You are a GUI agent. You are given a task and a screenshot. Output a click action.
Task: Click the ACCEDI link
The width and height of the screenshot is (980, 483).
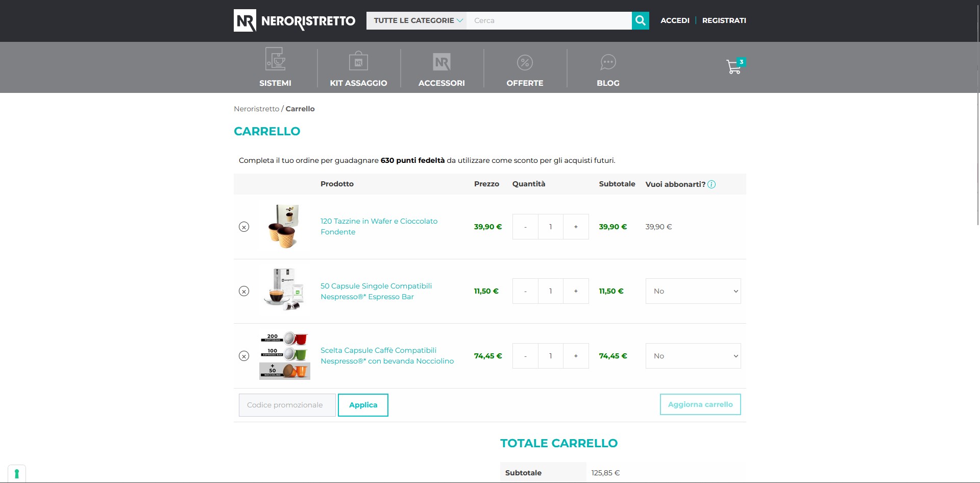pos(675,20)
